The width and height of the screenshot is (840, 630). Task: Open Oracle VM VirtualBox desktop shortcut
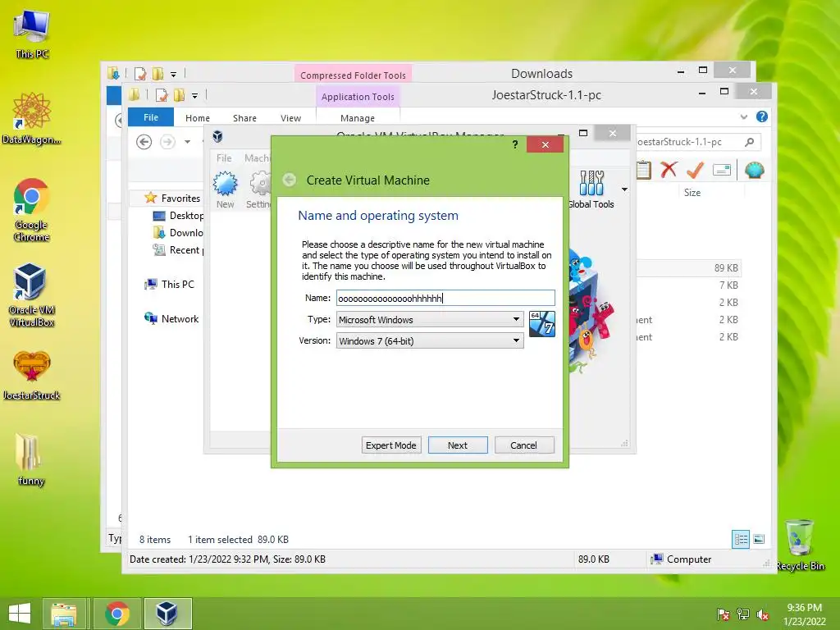(31, 295)
